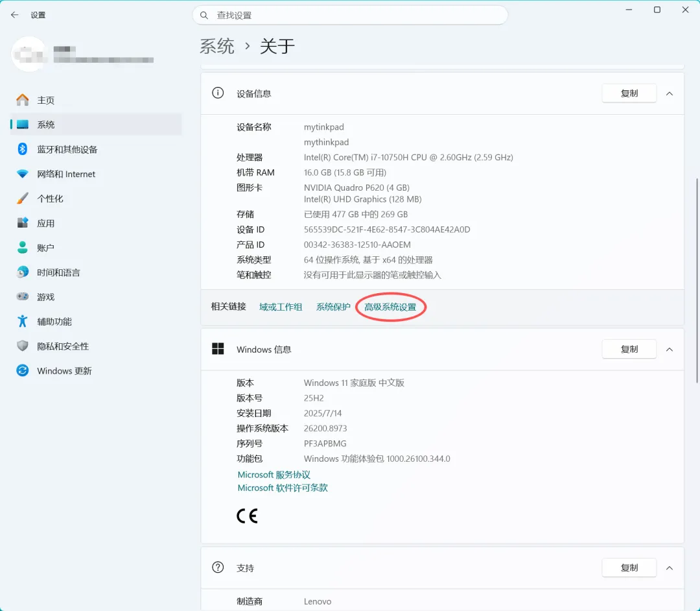
Task: Open Microsoft 服务协议 link
Action: coord(274,474)
